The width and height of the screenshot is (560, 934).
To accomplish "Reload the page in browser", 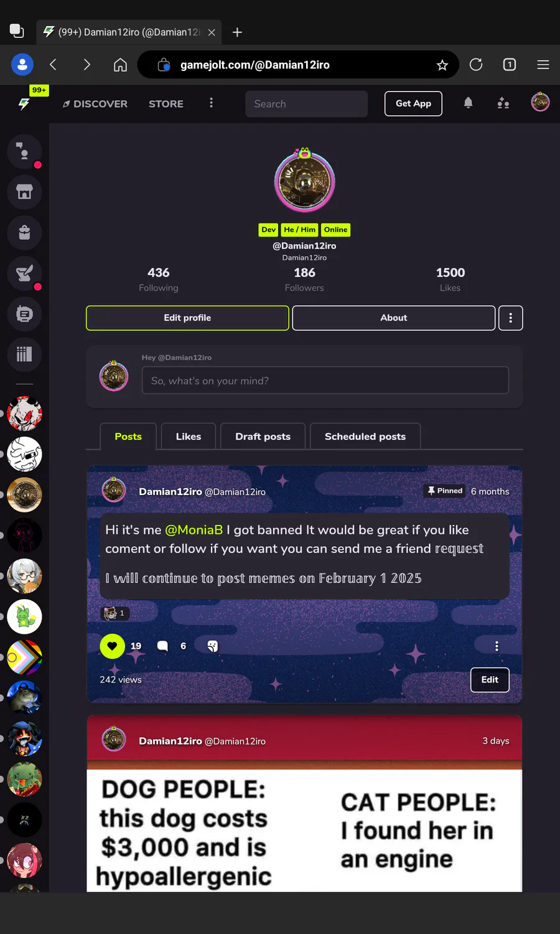I will pos(476,65).
